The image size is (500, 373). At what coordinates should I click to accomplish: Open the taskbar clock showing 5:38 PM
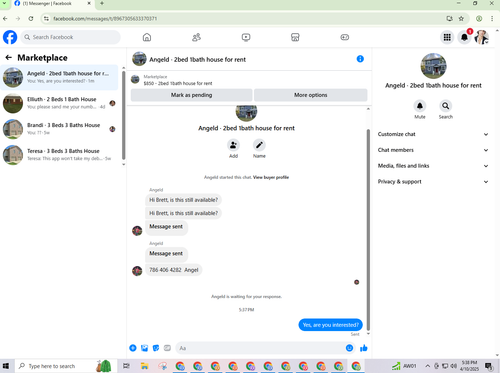(x=469, y=366)
